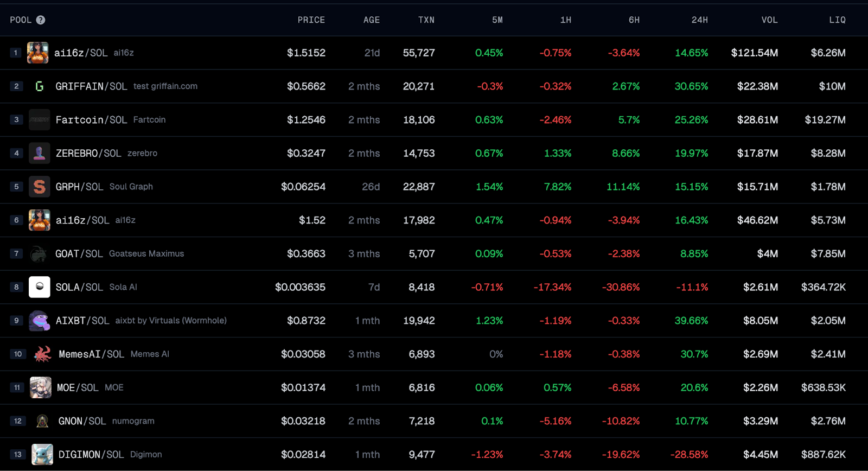Click the -30.86% SOLA 6H change
The image size is (868, 471).
click(x=621, y=287)
